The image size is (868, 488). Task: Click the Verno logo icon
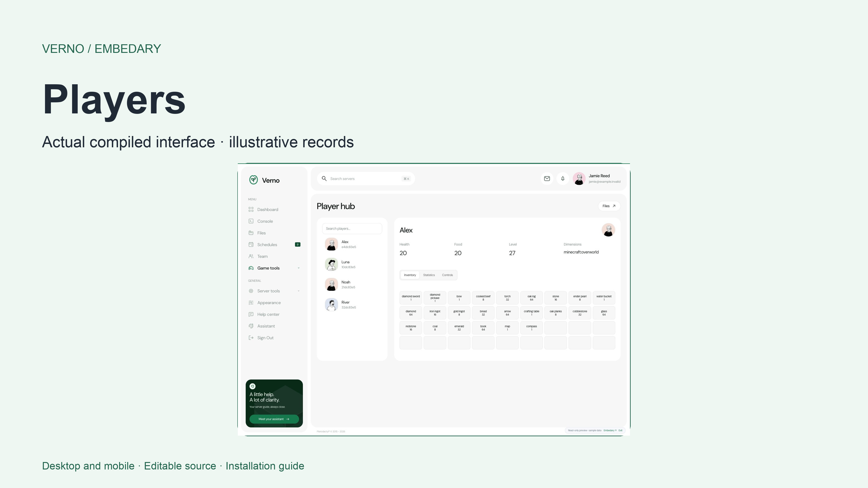[253, 180]
